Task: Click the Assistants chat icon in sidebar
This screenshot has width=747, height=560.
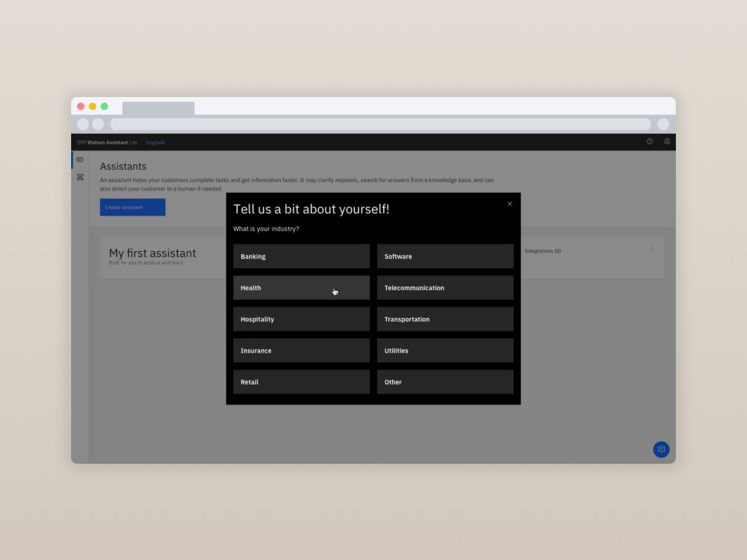Action: pos(80,160)
